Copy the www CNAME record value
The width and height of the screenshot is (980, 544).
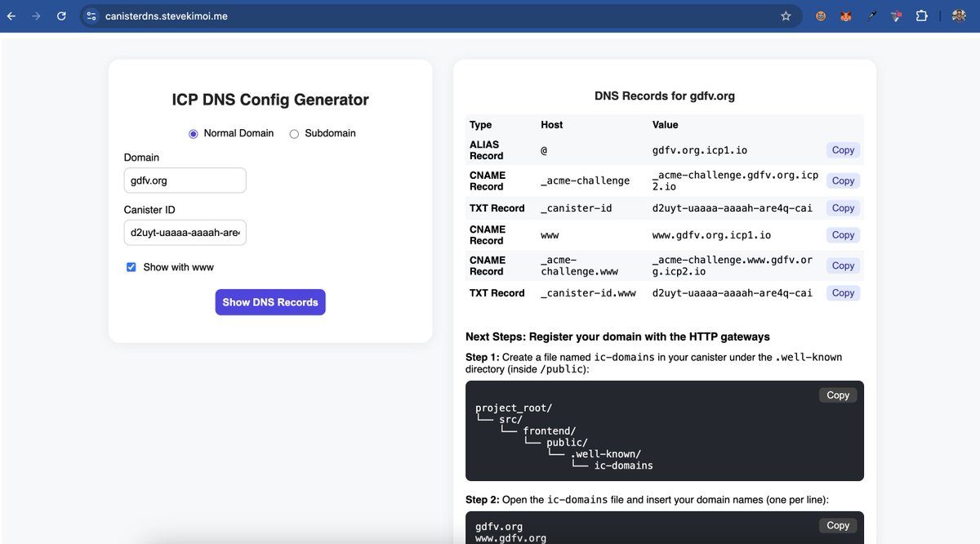tap(843, 235)
